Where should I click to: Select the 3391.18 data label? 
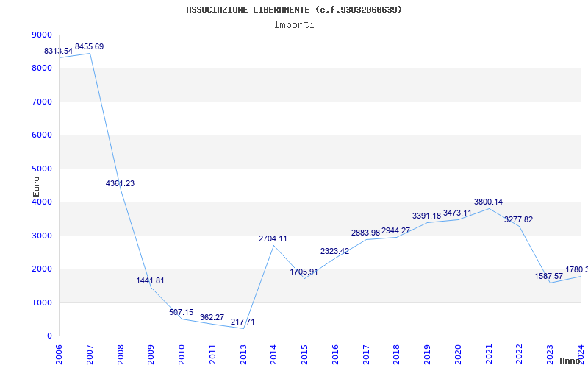point(427,216)
